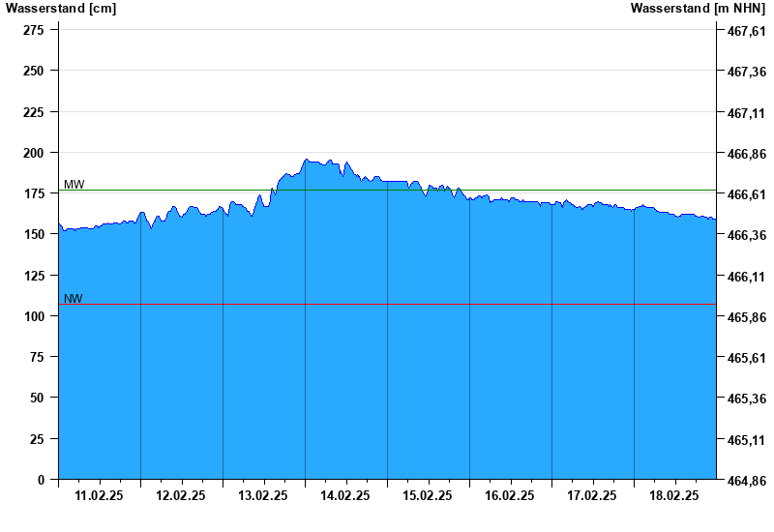Click the 466,61 right axis value
The image size is (774, 532).
tap(747, 194)
